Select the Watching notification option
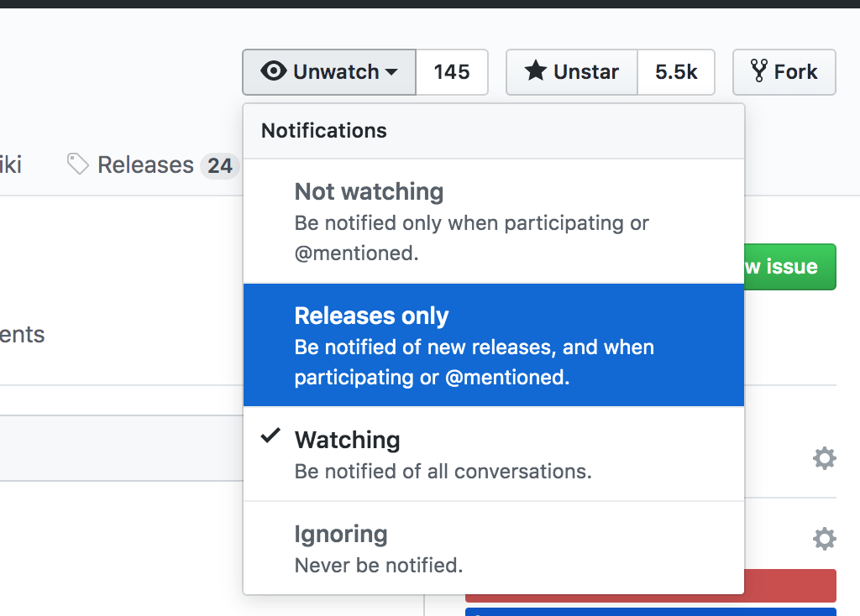Viewport: 860px width, 616px height. point(494,454)
